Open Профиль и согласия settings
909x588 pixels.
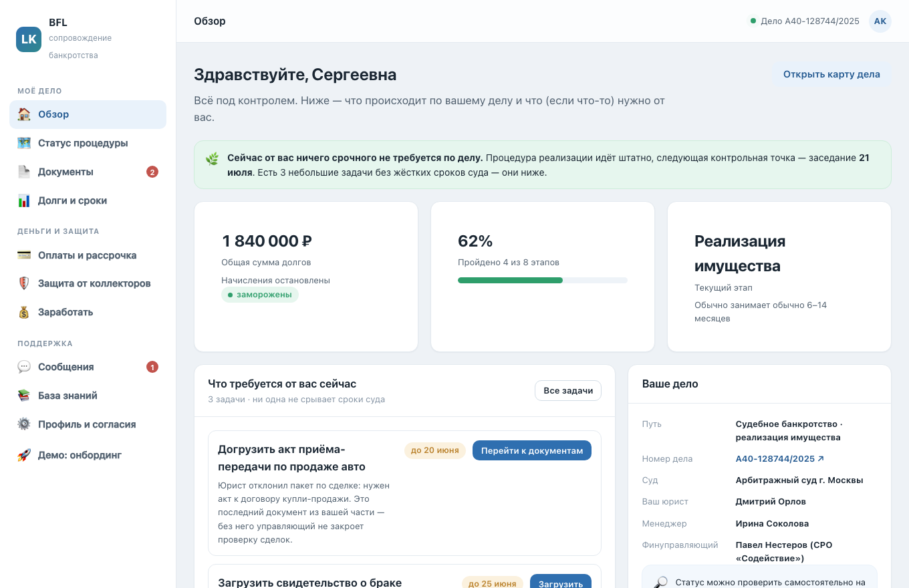point(88,424)
